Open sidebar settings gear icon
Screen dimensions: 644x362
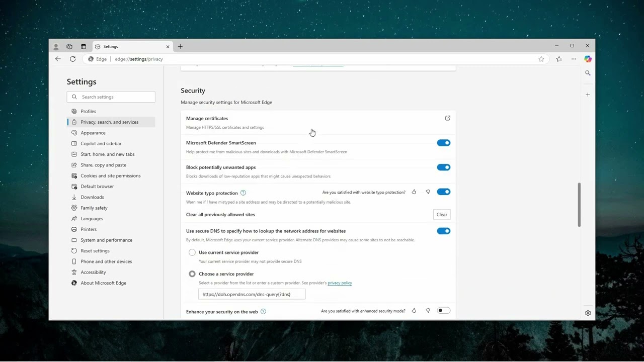click(588, 313)
